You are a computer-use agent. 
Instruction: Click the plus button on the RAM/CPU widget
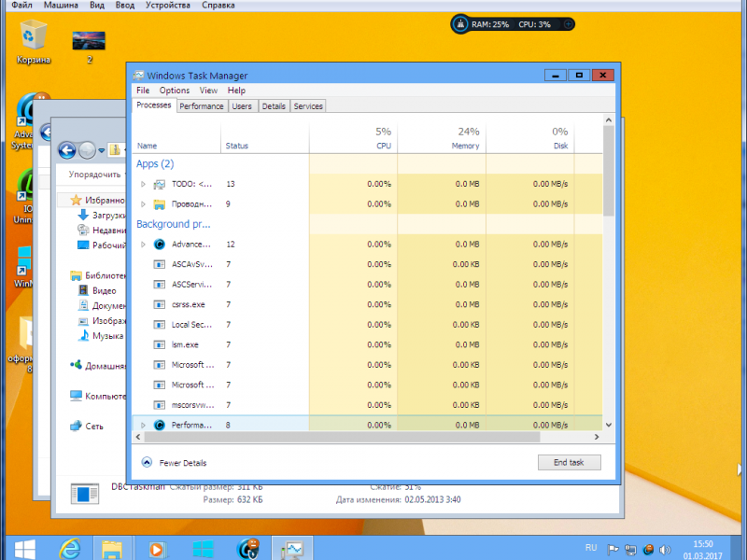coord(568,24)
